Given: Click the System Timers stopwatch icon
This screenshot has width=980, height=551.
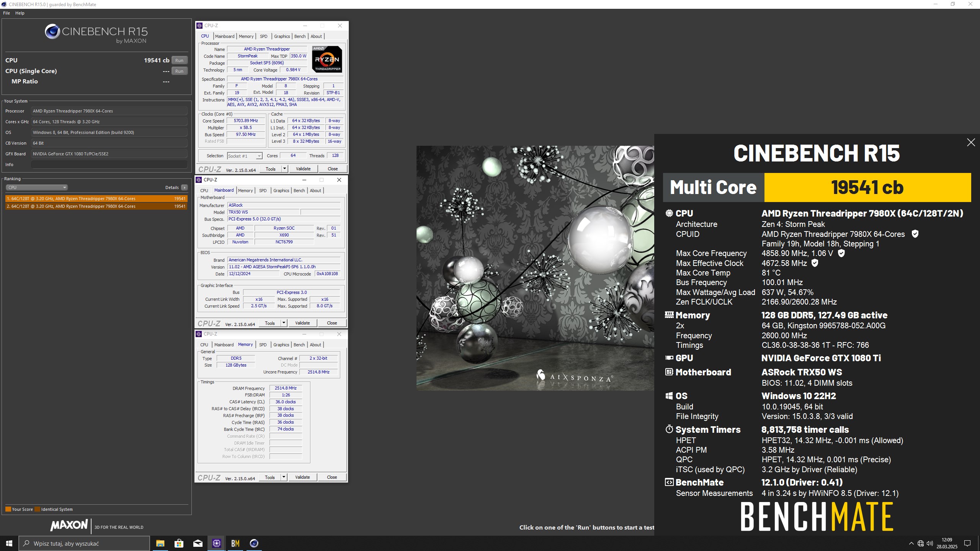Looking at the screenshot, I should click(669, 429).
